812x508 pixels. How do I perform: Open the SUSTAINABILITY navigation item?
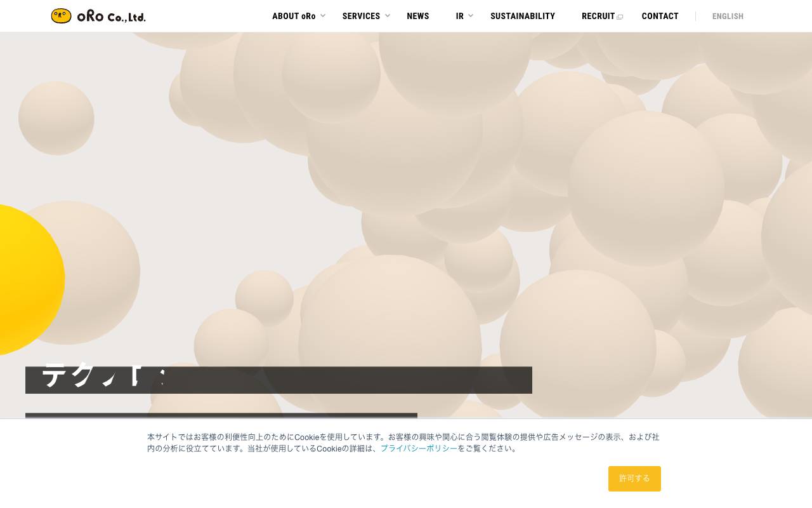point(523,16)
